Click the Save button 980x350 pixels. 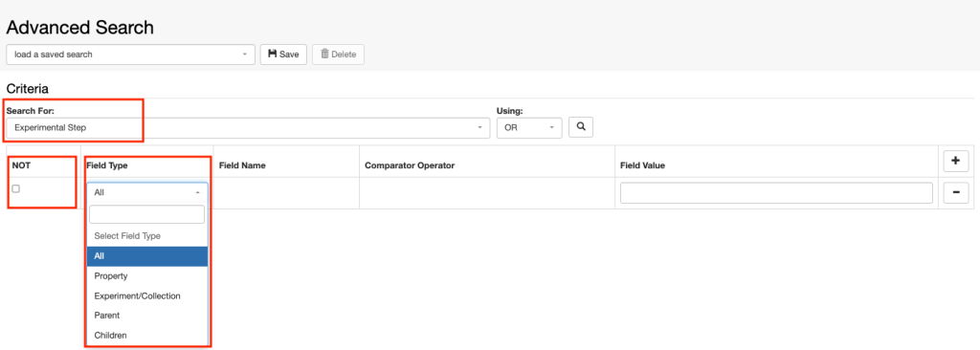click(x=283, y=55)
